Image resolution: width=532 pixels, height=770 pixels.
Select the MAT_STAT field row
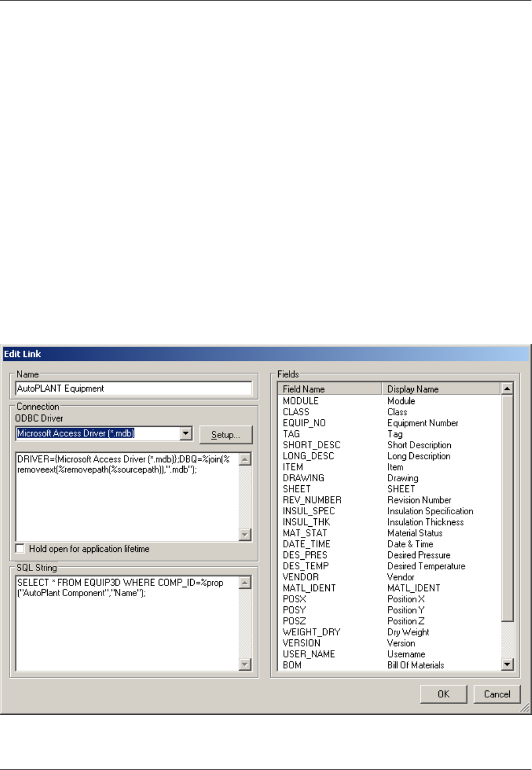coord(389,533)
